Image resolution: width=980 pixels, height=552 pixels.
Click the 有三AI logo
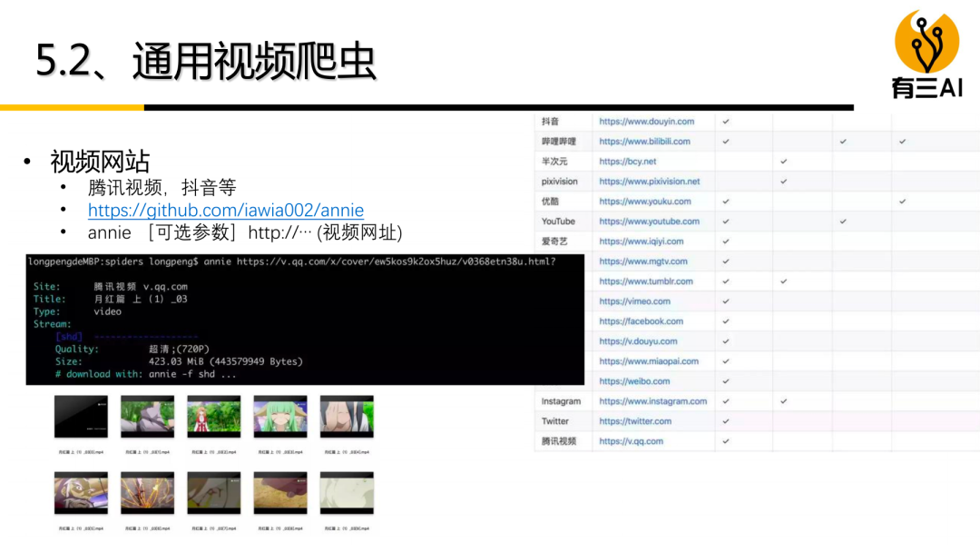pyautogui.click(x=926, y=54)
